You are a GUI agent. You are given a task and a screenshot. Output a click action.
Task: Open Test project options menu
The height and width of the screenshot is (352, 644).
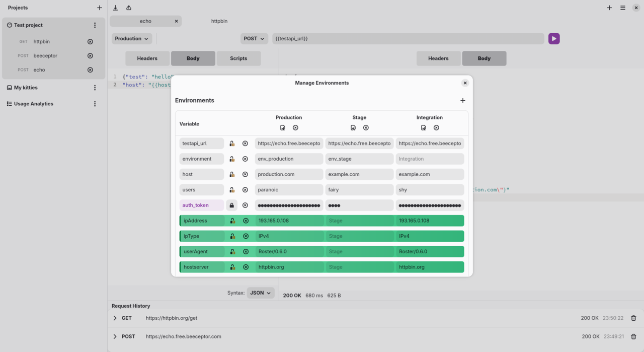click(95, 25)
